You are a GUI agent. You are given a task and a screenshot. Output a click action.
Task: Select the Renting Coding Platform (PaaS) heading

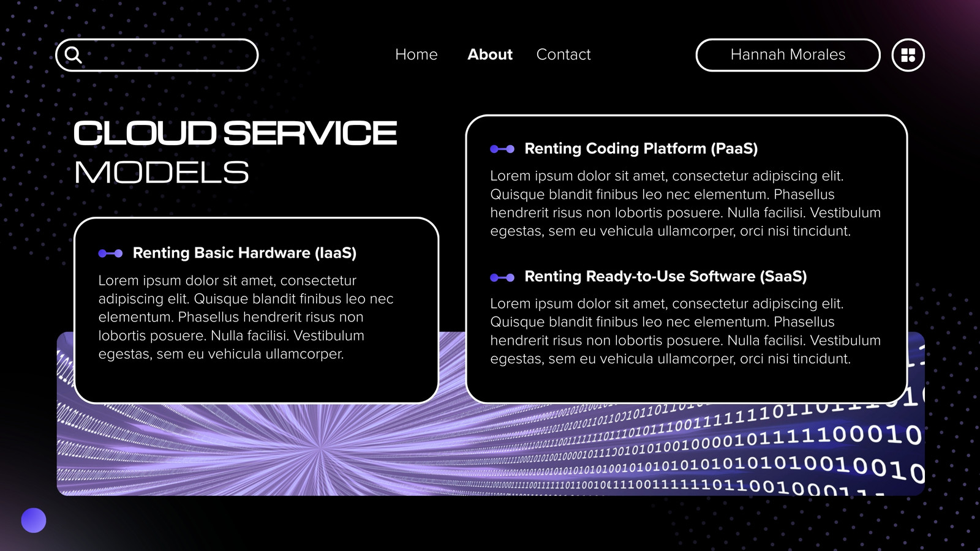tap(641, 149)
